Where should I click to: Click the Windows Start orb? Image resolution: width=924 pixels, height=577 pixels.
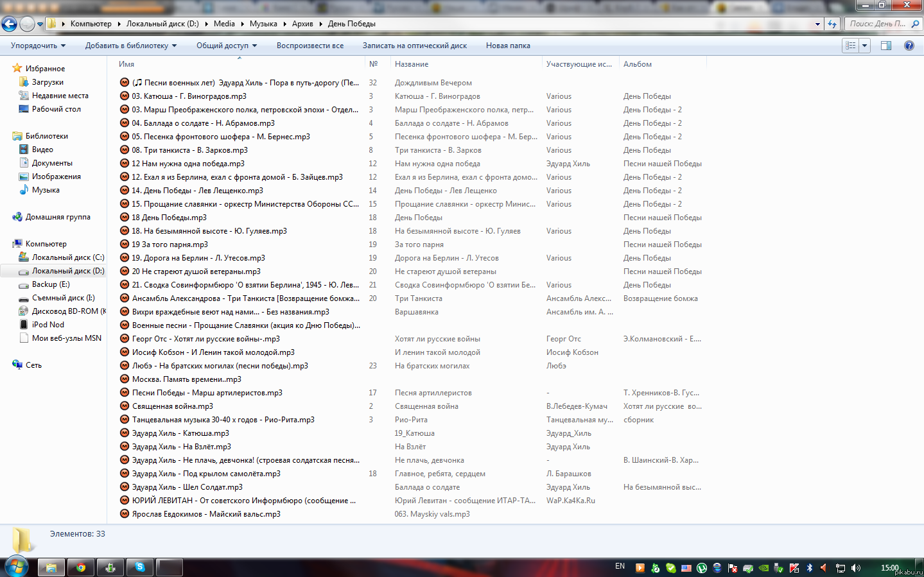pyautogui.click(x=17, y=567)
